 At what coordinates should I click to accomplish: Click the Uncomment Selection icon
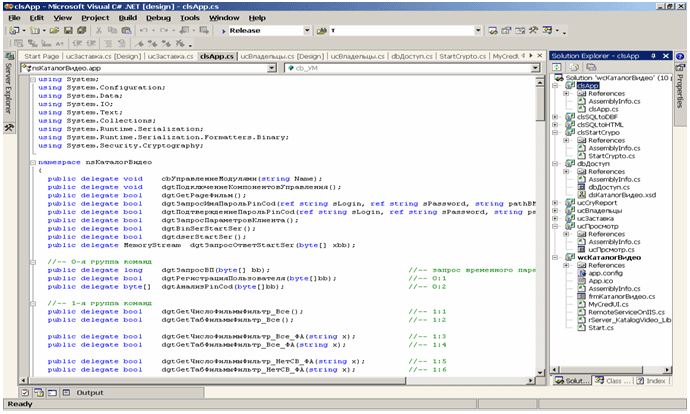(x=121, y=43)
